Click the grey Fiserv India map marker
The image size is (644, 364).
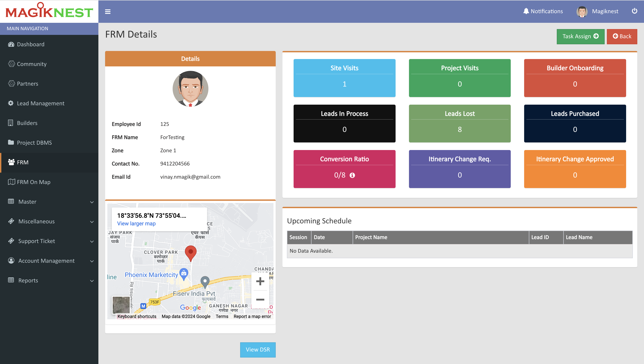[x=205, y=282]
